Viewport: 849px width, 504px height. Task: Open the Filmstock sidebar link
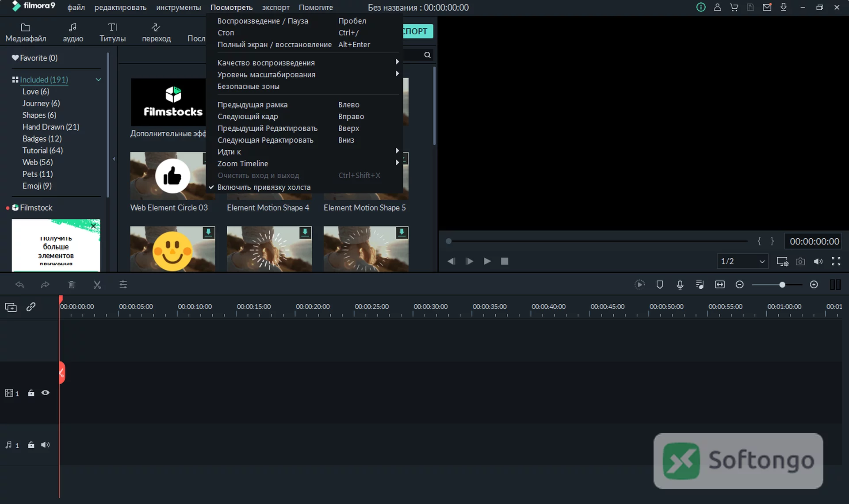pos(36,208)
